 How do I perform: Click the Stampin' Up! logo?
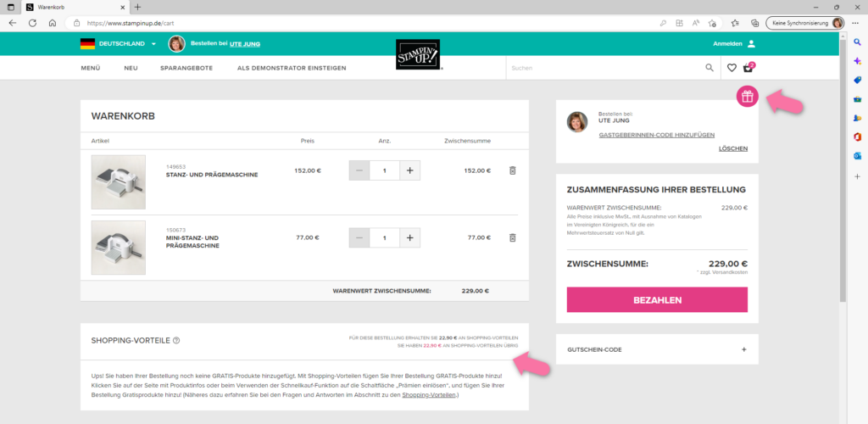418,54
